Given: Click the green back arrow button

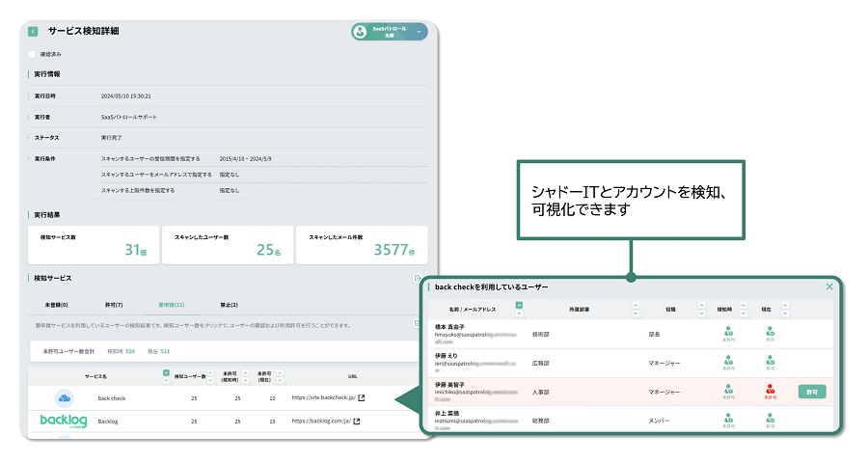Looking at the screenshot, I should (x=34, y=31).
